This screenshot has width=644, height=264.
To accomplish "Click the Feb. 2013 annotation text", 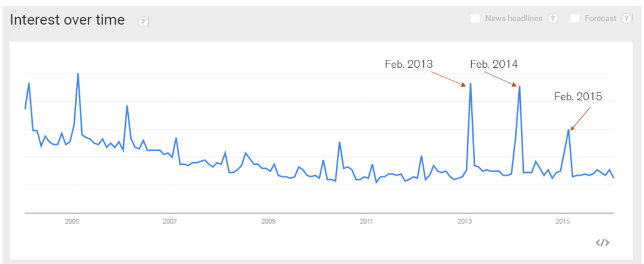I will tap(409, 64).
